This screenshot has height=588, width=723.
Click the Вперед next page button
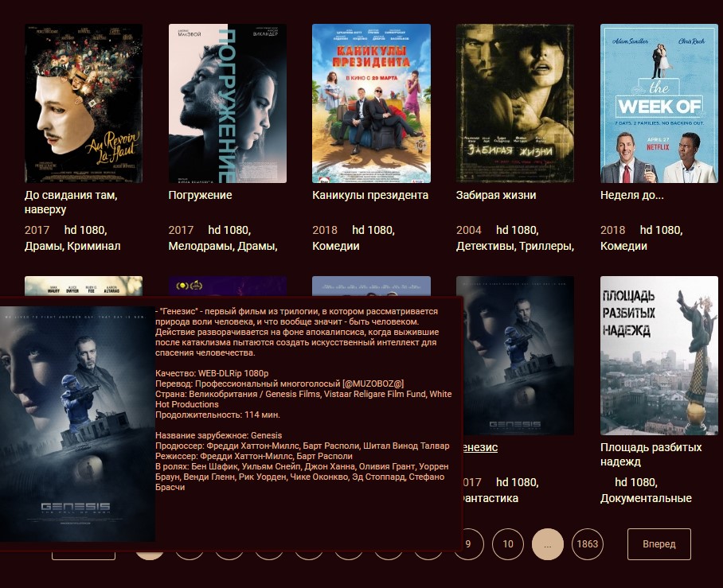pos(659,543)
